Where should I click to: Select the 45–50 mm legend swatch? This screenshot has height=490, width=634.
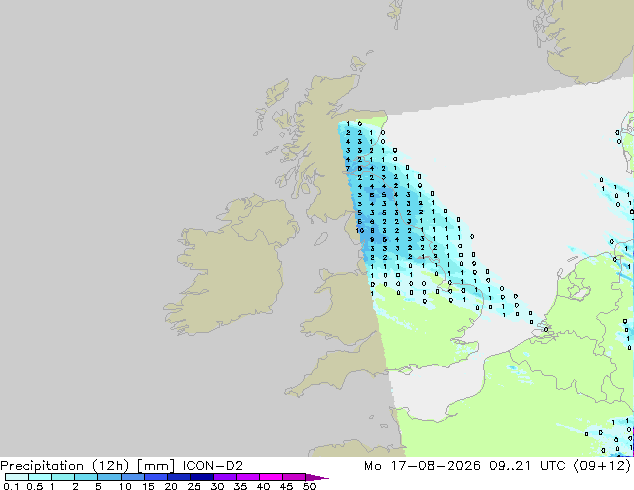pos(294,477)
